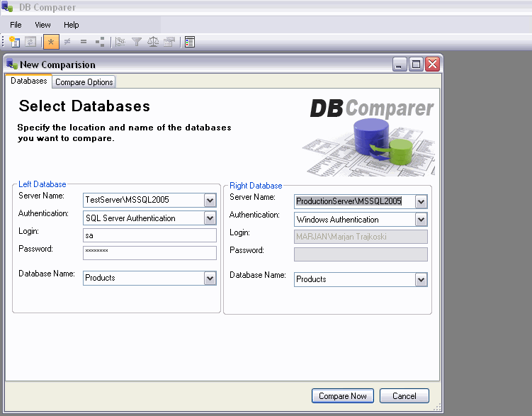Click the Select Databases heading
Viewport: 532px width, 416px height.
(84, 106)
